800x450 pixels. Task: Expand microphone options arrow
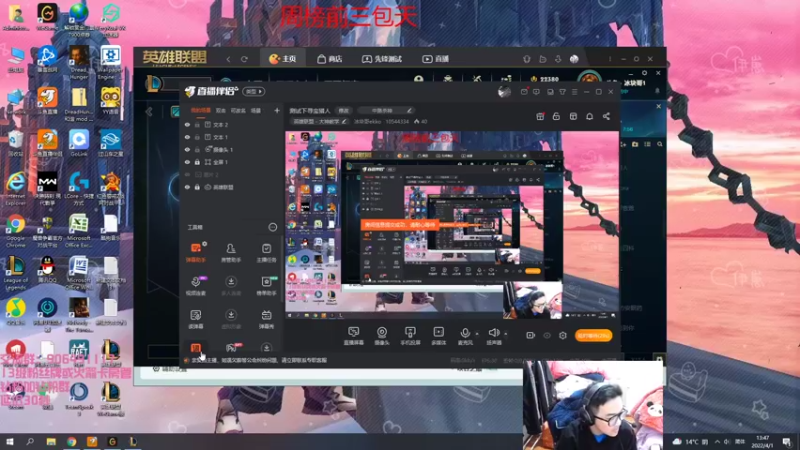(477, 334)
